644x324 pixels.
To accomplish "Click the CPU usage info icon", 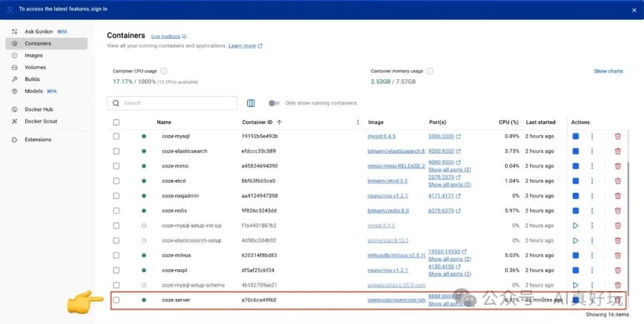I will (163, 71).
